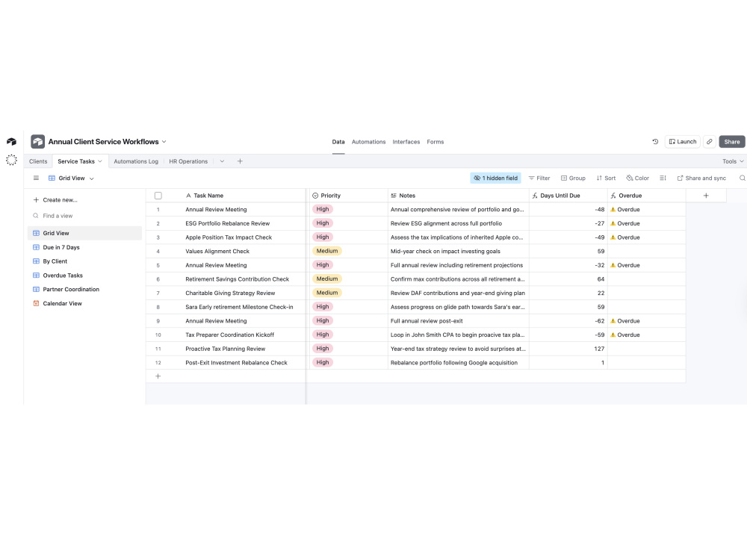
Task: Open the HR Operations table tab
Action: (x=188, y=161)
